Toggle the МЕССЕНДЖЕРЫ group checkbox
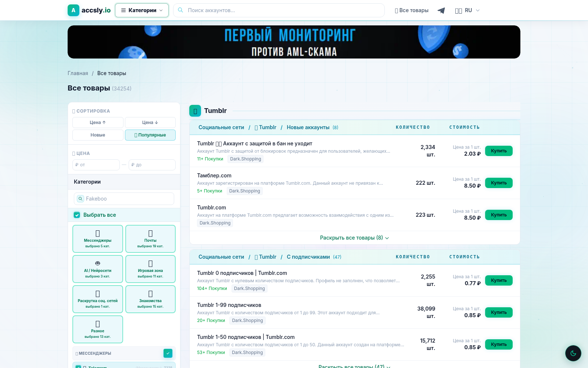This screenshot has width=588, height=368. pos(168,353)
